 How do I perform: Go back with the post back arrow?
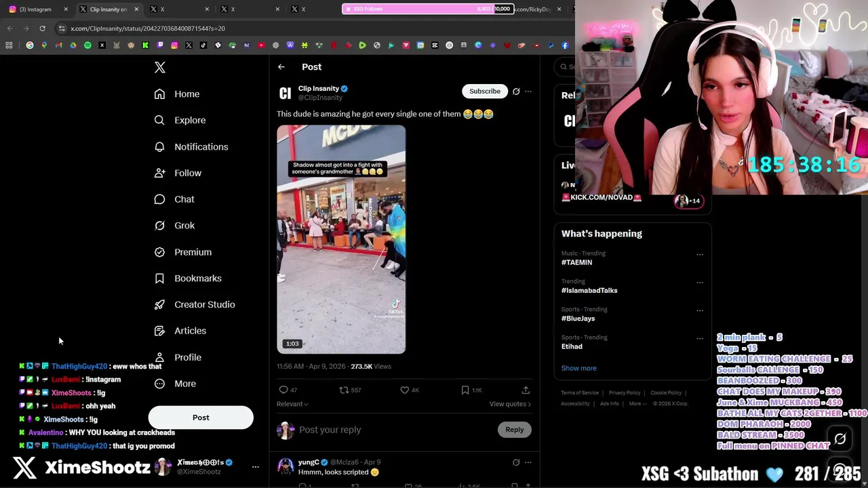point(281,66)
